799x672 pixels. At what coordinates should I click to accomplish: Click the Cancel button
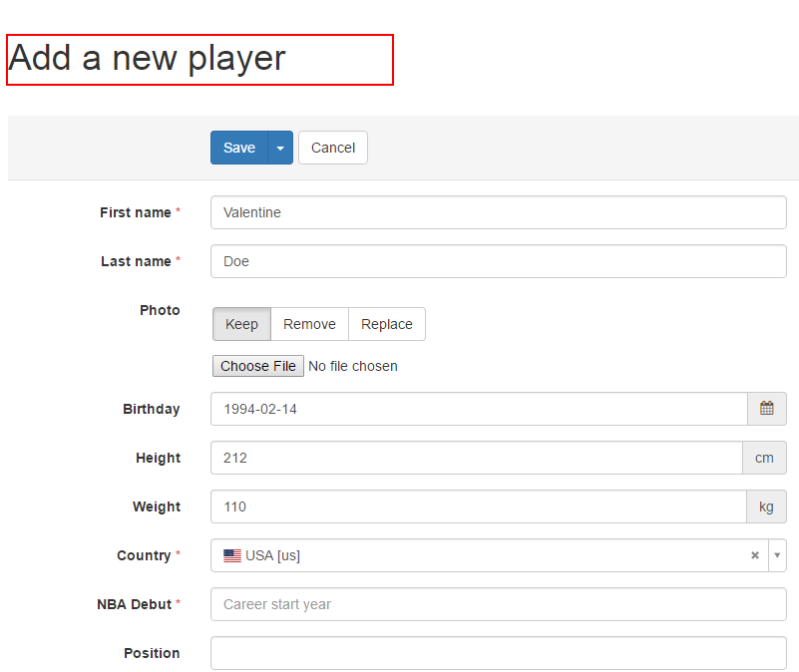[332, 147]
